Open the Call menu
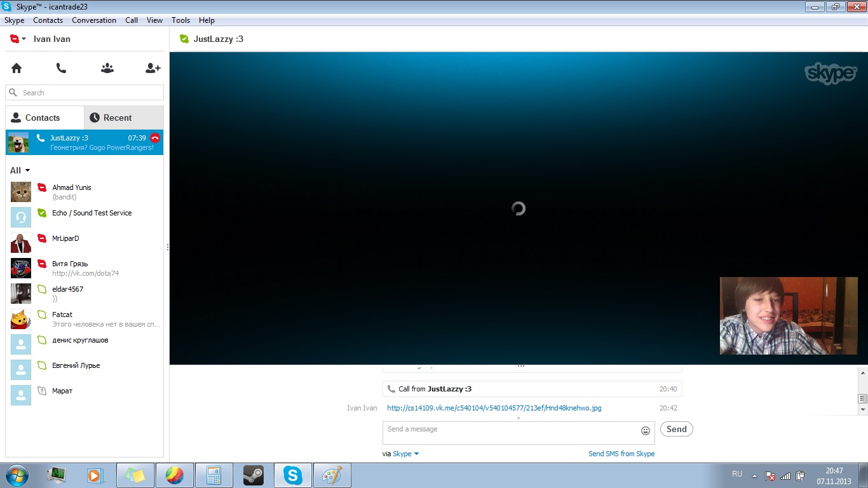Viewport: 868px width, 488px height. click(x=132, y=20)
